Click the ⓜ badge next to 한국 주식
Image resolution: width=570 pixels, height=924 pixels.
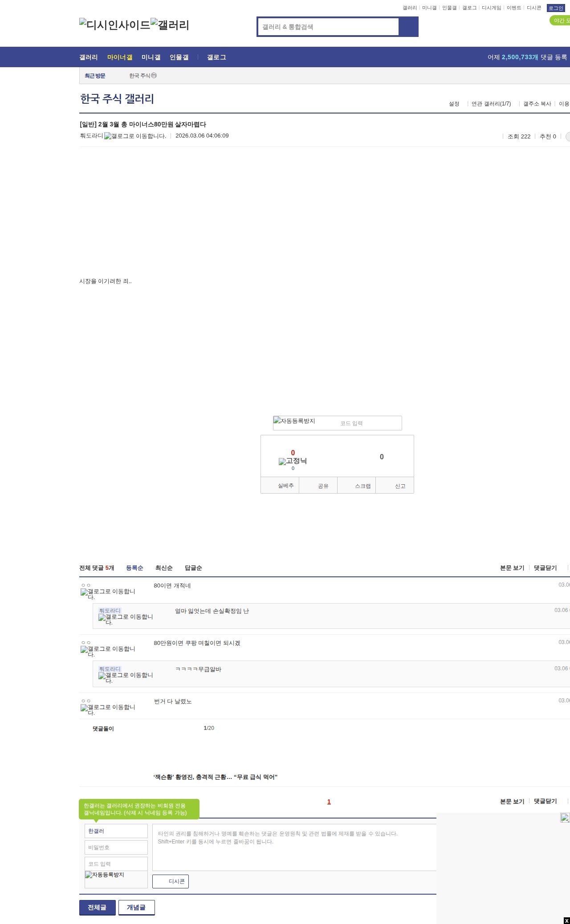click(x=154, y=76)
